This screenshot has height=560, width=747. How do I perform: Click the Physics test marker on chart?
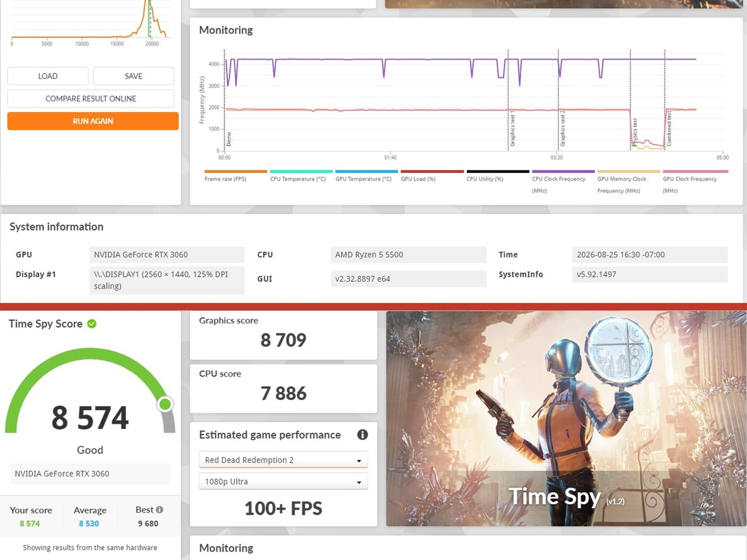pos(635,132)
